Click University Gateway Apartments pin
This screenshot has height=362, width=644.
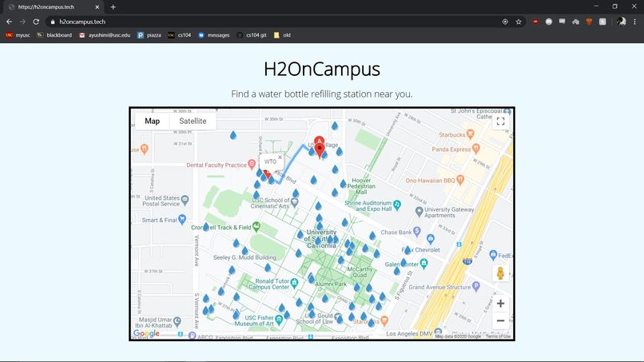click(419, 212)
